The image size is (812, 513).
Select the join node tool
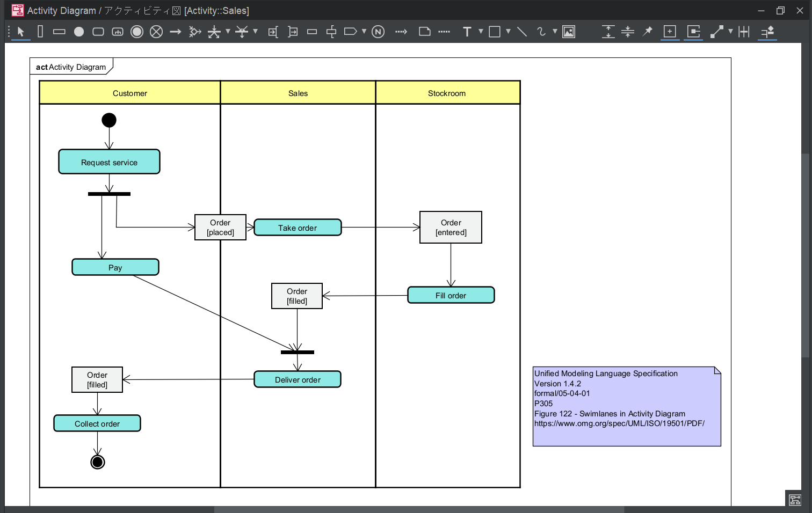(x=242, y=32)
